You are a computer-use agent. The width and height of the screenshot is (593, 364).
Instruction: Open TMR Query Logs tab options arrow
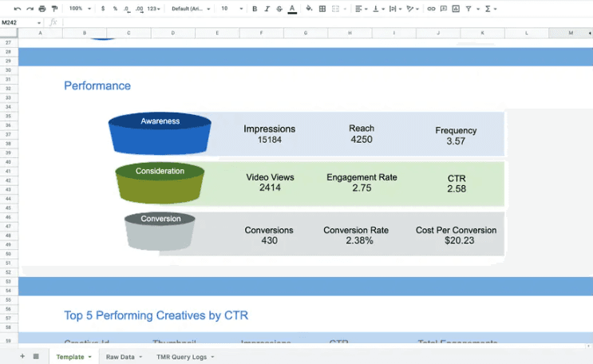point(212,357)
